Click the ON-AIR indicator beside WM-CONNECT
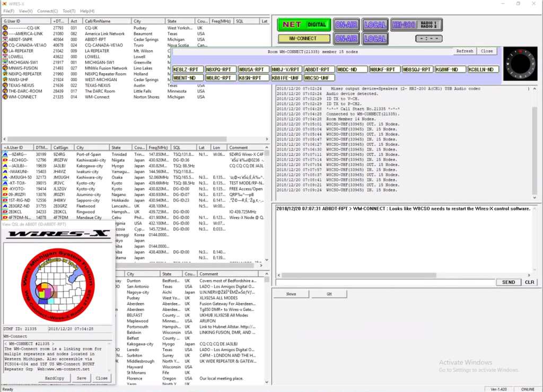 pos(346,39)
